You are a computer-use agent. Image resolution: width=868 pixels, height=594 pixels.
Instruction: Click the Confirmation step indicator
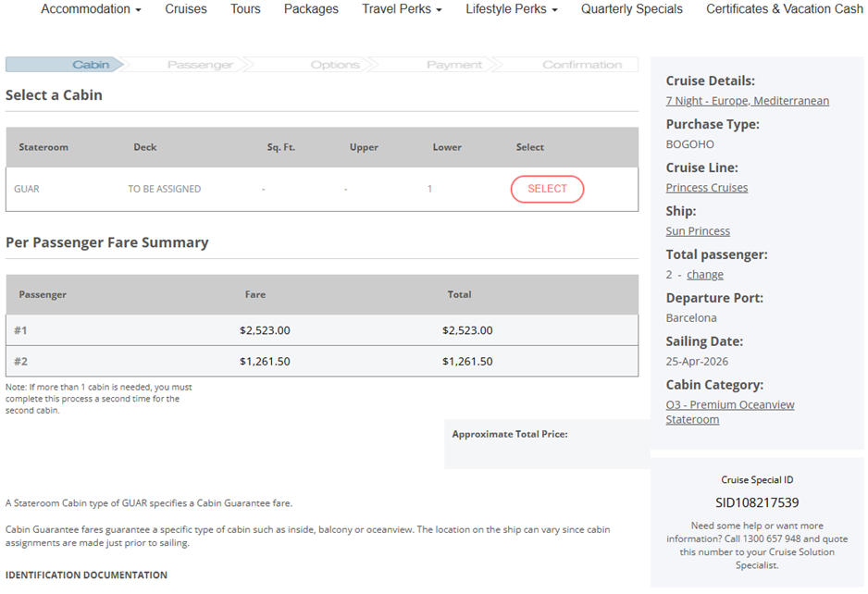pyautogui.click(x=581, y=65)
